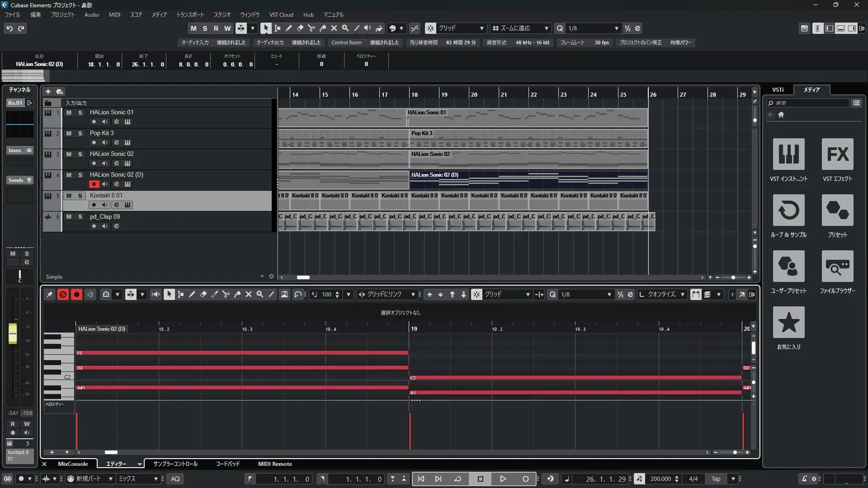Select the Scissors split tool in main toolbar
The height and width of the screenshot is (488, 868).
[311, 28]
